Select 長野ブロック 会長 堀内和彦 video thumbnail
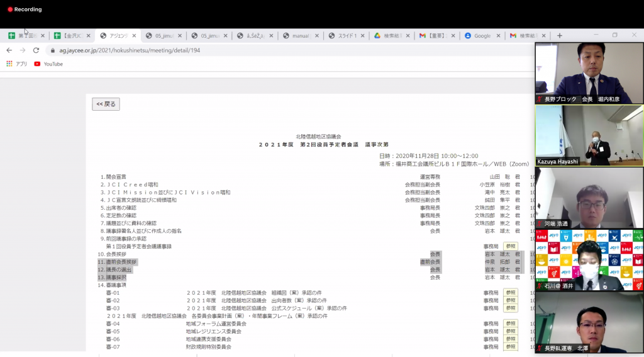 pos(589,73)
